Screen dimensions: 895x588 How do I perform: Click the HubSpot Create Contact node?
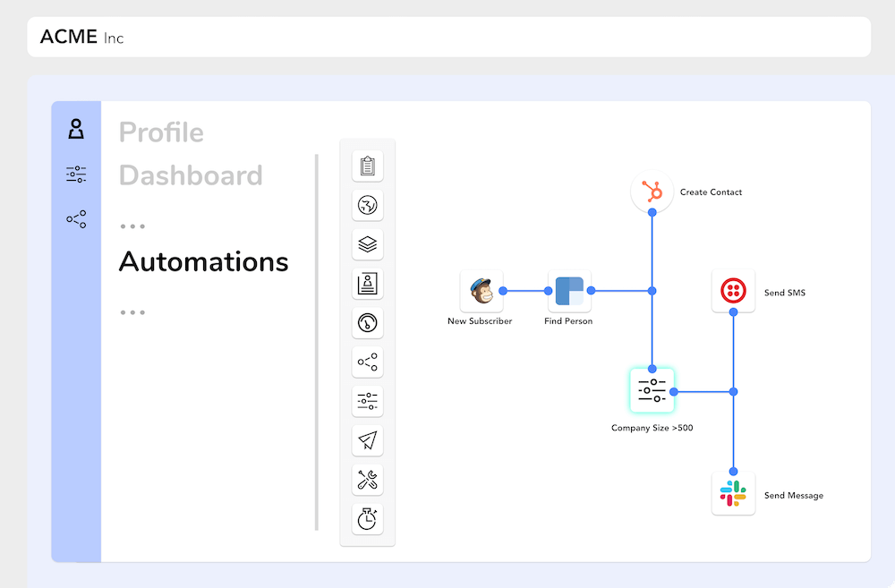click(x=652, y=192)
